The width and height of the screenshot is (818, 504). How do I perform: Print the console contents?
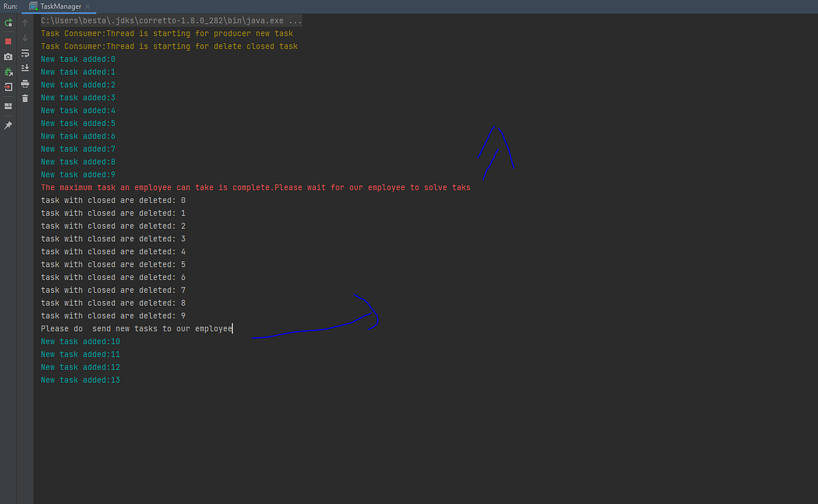pyautogui.click(x=25, y=84)
